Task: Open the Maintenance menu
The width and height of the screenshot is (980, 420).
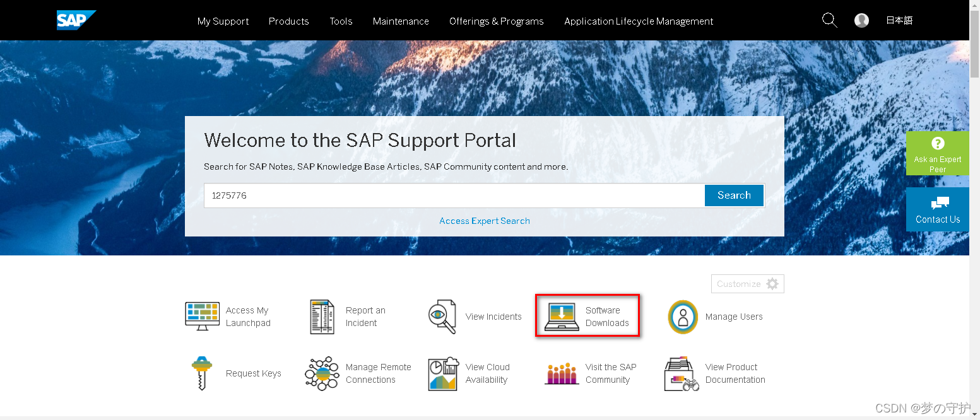Action: coord(401,21)
